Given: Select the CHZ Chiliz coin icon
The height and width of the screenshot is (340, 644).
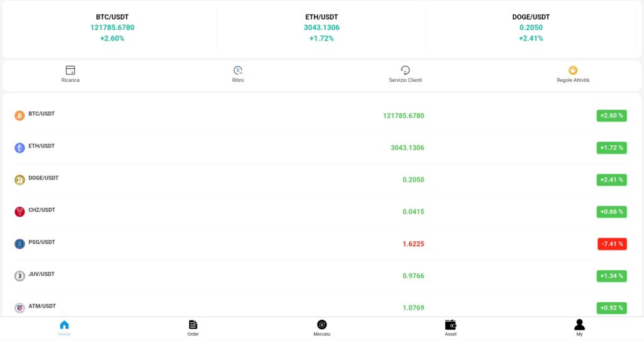Looking at the screenshot, I should [x=19, y=212].
